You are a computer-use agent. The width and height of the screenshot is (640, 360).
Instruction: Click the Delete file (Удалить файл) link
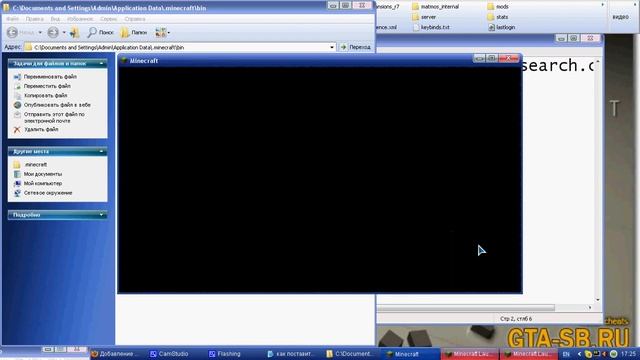[41, 129]
